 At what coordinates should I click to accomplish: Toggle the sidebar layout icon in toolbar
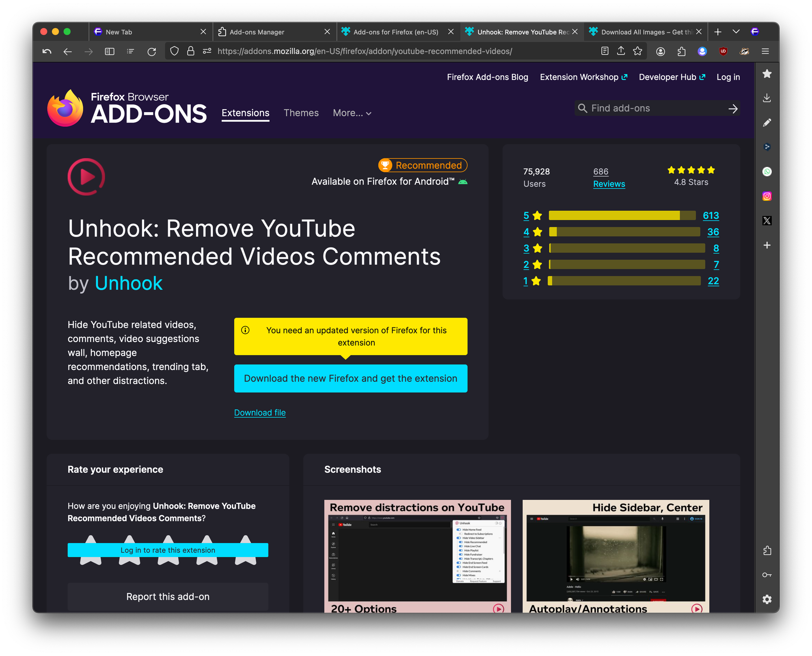pyautogui.click(x=110, y=52)
